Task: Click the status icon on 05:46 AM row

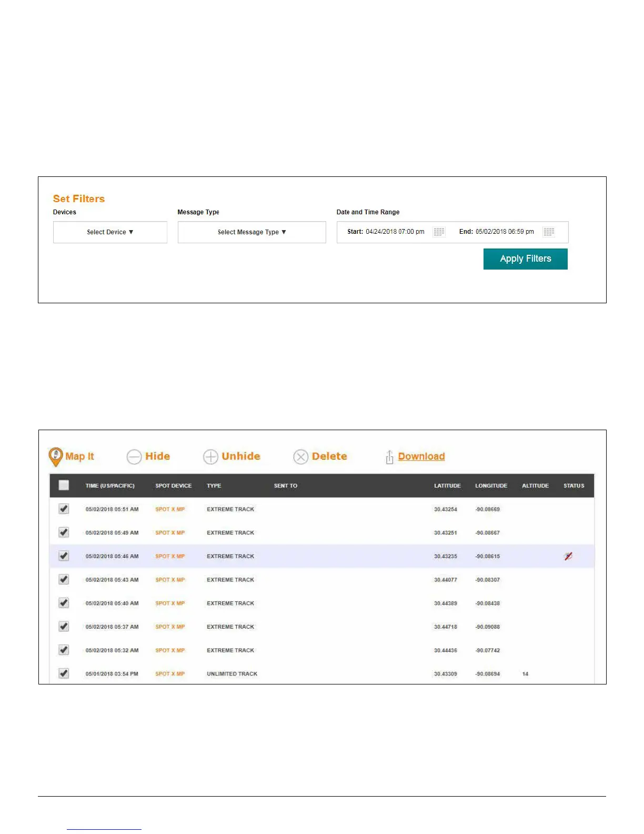Action: point(568,556)
